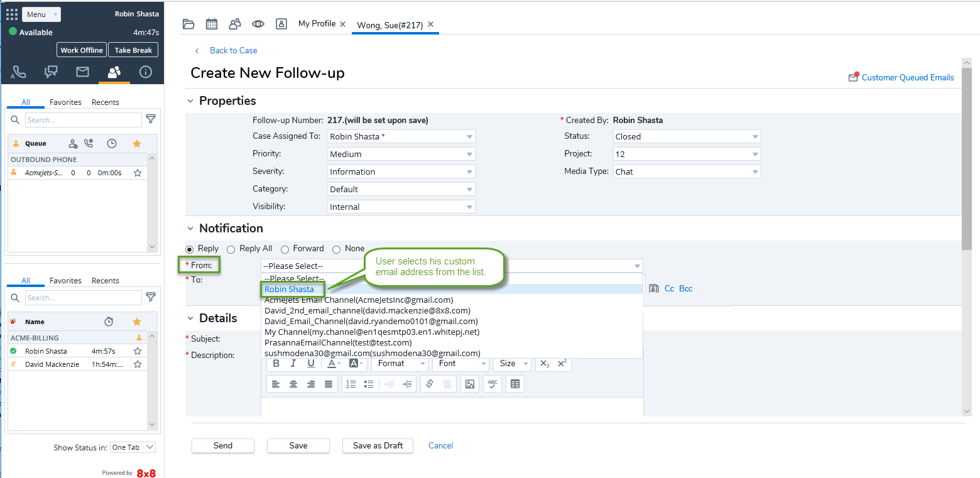
Task: Click Save as Draft
Action: (x=378, y=445)
